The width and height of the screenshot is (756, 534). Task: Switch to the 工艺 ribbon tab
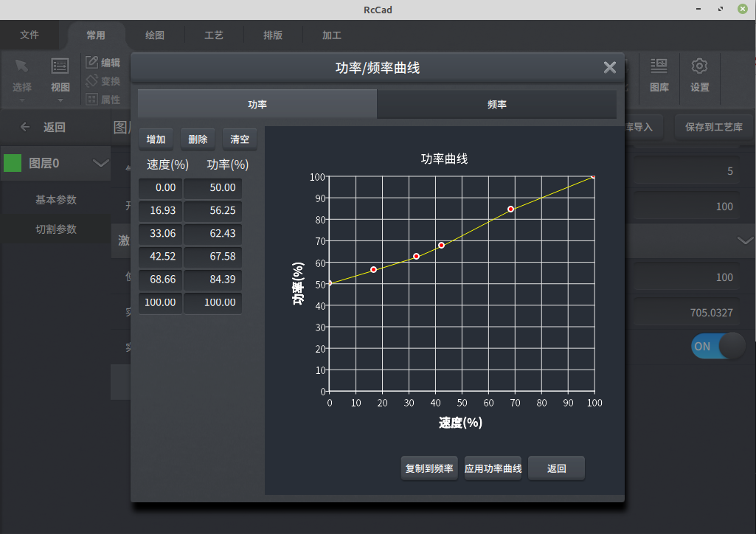214,35
